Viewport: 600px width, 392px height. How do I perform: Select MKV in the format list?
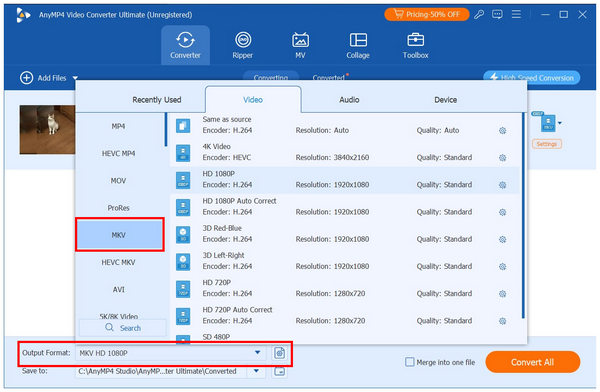[120, 235]
